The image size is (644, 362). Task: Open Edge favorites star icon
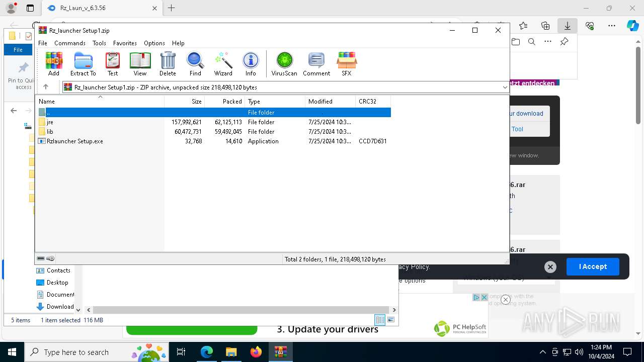tap(523, 26)
